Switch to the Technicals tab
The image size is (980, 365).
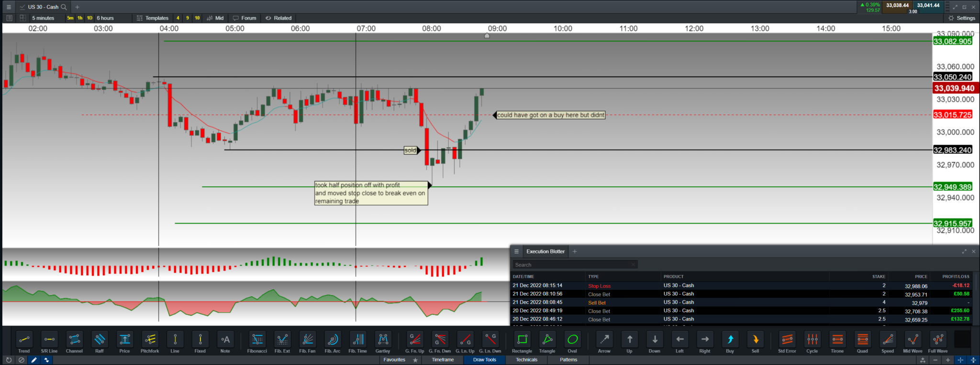[527, 360]
